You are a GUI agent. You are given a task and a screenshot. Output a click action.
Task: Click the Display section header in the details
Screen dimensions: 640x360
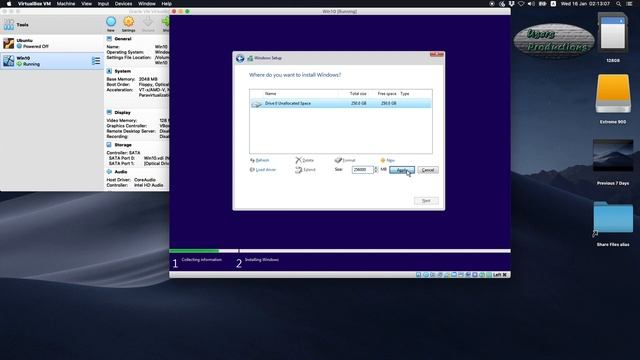pyautogui.click(x=122, y=112)
